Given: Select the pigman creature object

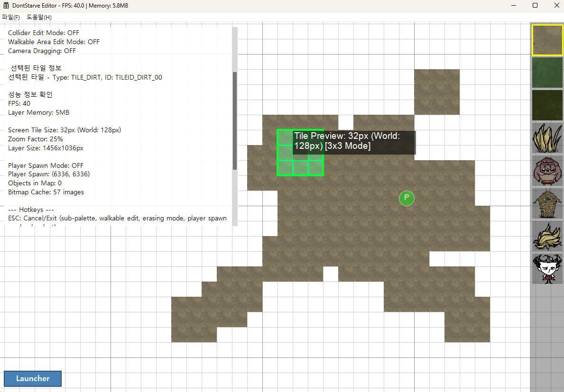Looking at the screenshot, I should [547, 171].
